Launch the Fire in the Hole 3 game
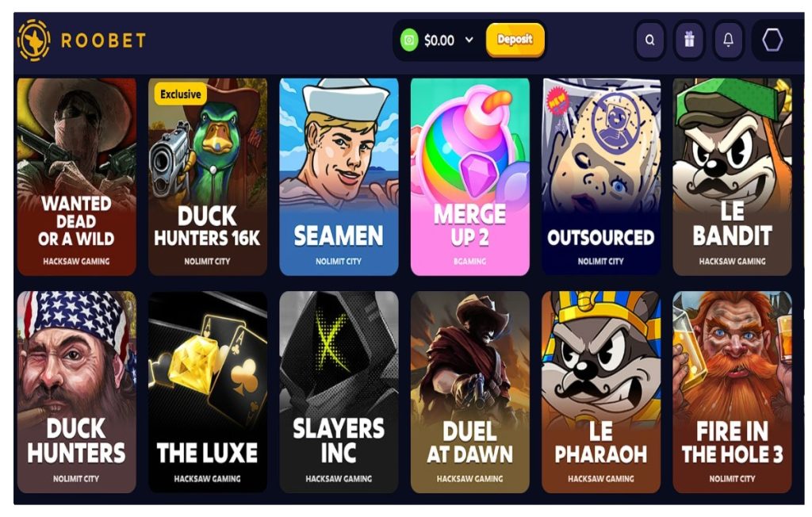The height and width of the screenshot is (517, 812). tap(732, 393)
